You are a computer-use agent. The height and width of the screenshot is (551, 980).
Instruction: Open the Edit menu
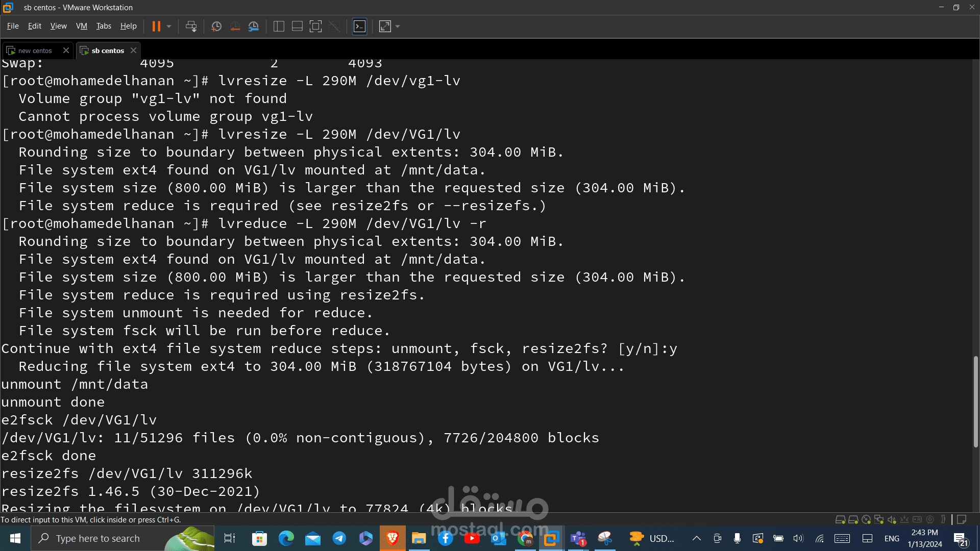click(x=35, y=26)
